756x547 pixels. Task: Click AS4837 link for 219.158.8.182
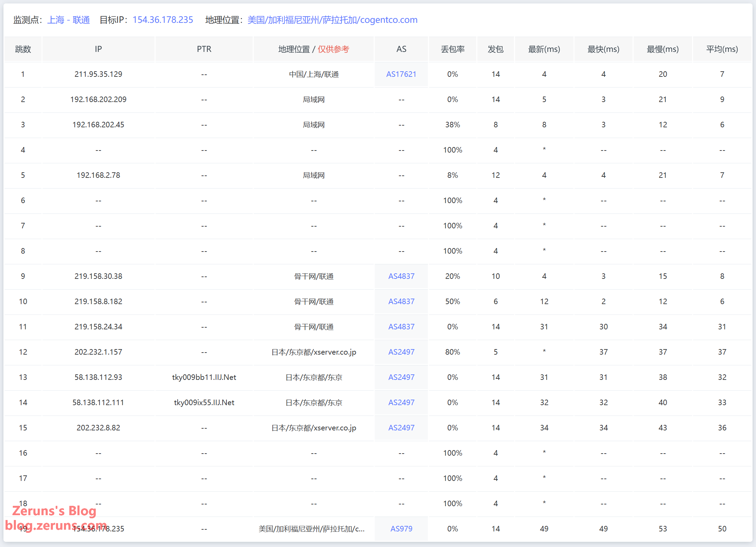401,301
